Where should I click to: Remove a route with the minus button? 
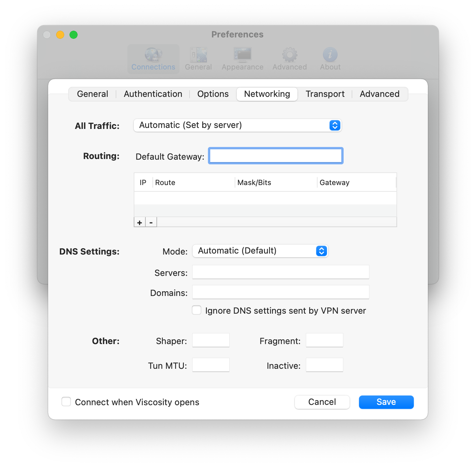point(151,222)
